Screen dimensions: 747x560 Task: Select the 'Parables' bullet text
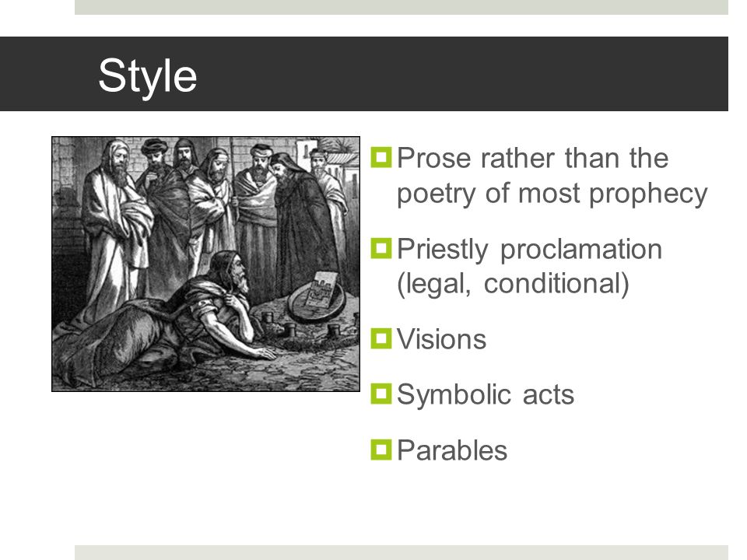(451, 450)
